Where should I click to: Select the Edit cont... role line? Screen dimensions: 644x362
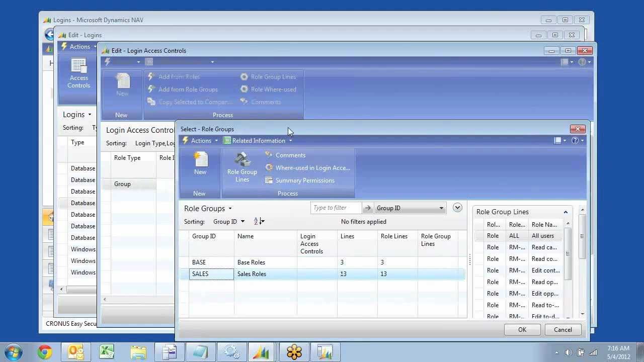tap(519, 270)
